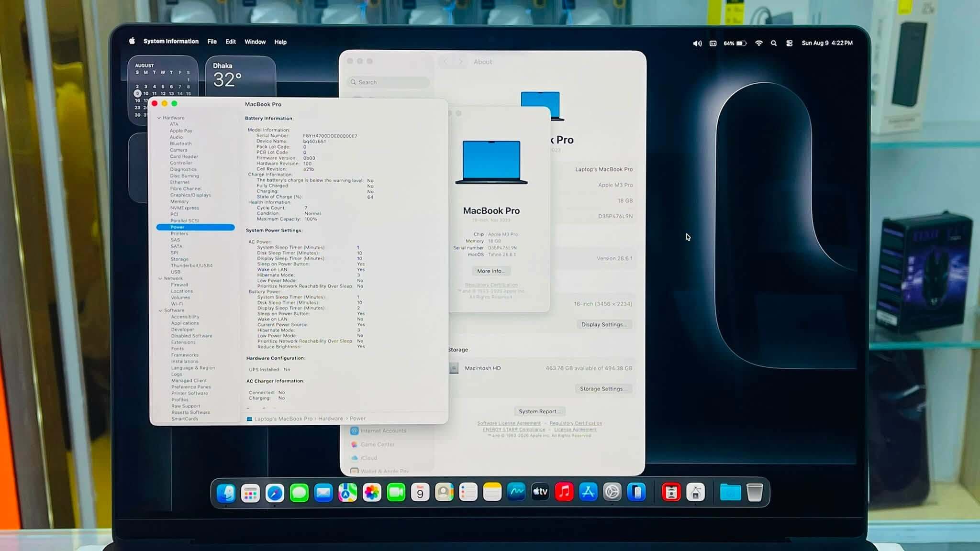Open the Window menu

[x=255, y=42]
